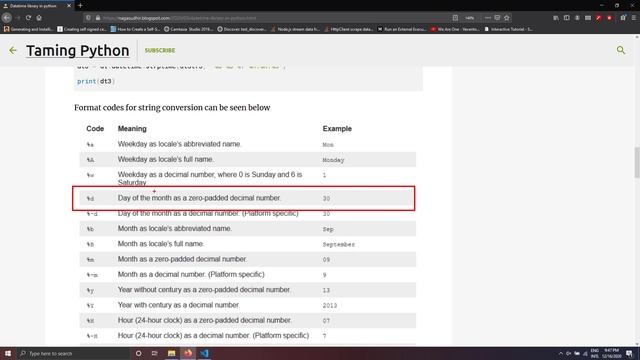Click the page vertical scrollbar thumb
This screenshot has height=360, width=640.
(637, 162)
